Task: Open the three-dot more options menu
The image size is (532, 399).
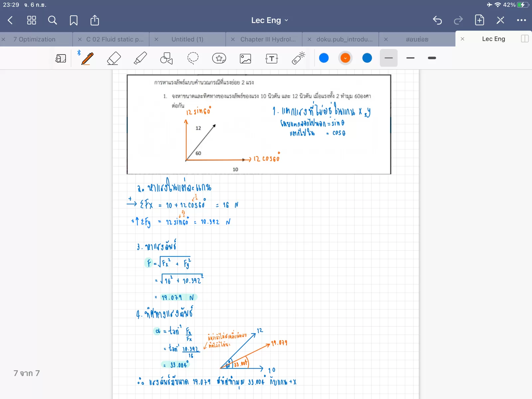Action: (x=521, y=20)
